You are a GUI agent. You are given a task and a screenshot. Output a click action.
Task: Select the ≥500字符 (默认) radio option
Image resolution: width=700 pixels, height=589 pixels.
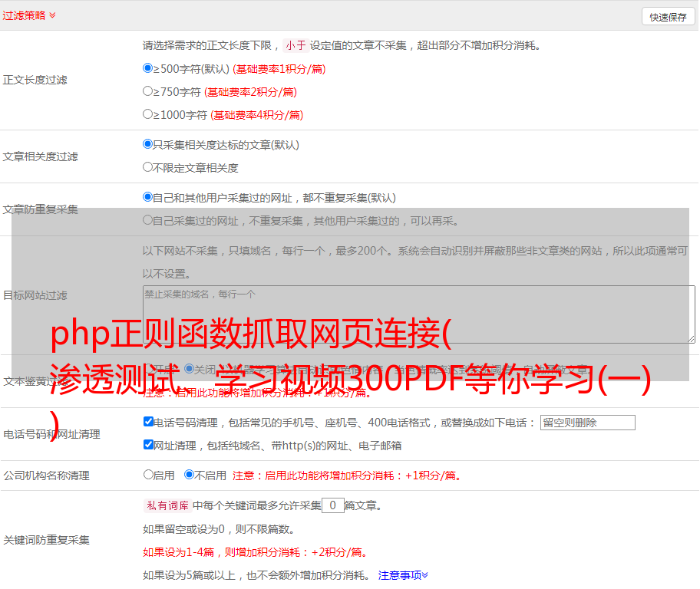(147, 68)
